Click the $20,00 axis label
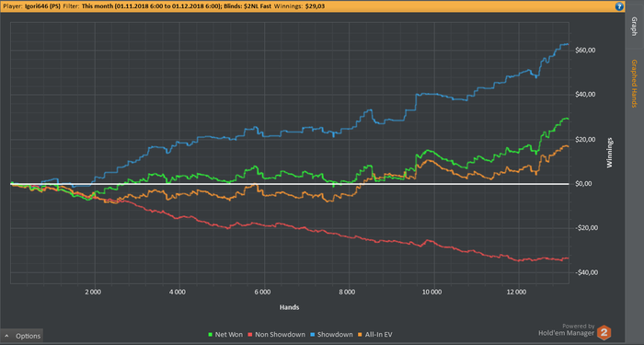 click(585, 139)
